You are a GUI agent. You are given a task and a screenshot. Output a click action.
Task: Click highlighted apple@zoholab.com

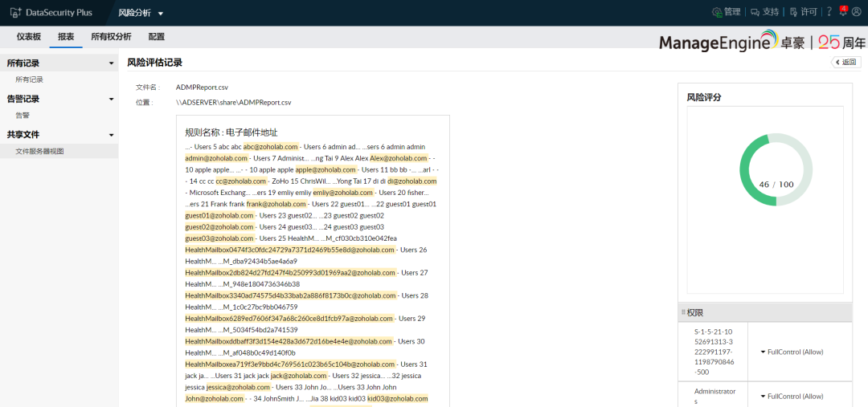[325, 169]
